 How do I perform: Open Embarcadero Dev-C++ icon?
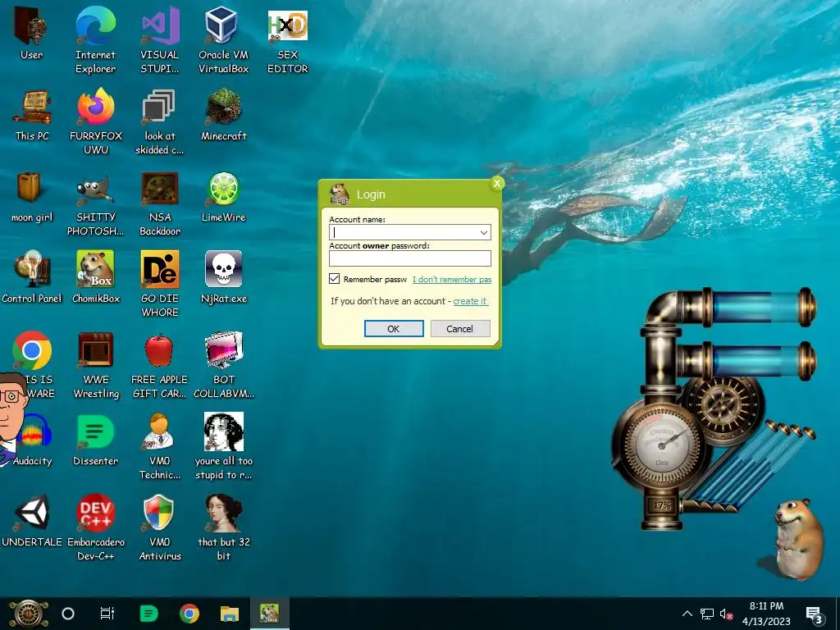[95, 527]
